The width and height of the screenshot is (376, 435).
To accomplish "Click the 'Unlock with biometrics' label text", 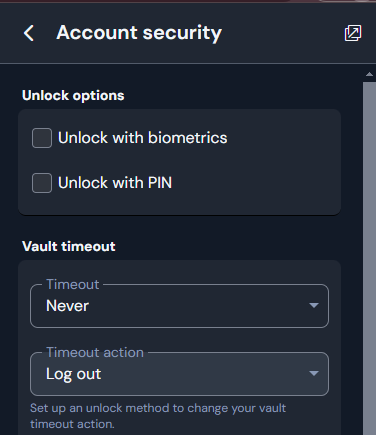I will (143, 138).
